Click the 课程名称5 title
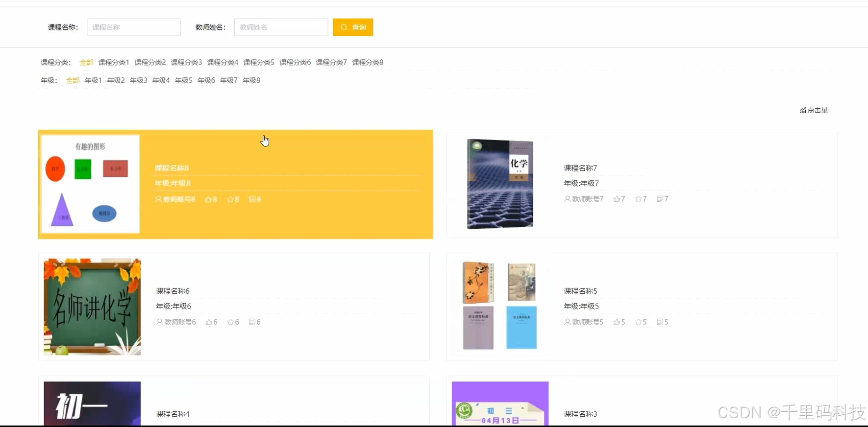 580,291
